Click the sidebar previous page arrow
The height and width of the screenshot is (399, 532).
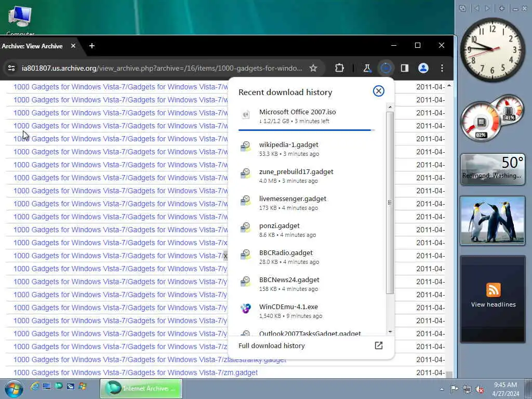tap(477, 8)
